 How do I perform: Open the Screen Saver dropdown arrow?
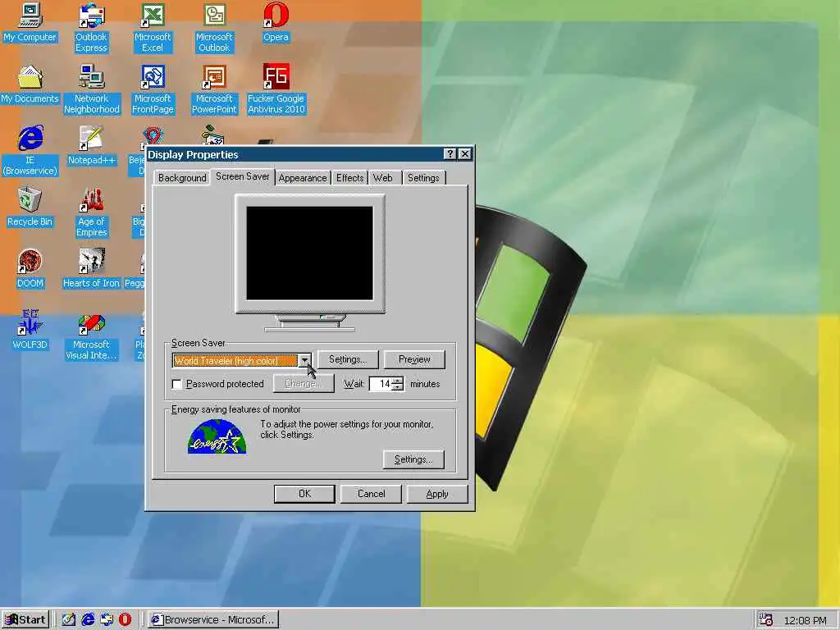click(x=304, y=361)
